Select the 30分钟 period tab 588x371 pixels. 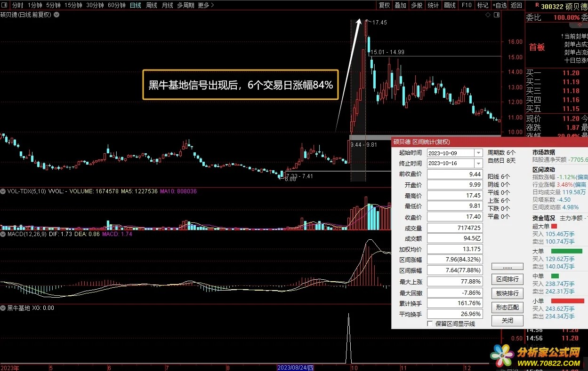pos(95,5)
